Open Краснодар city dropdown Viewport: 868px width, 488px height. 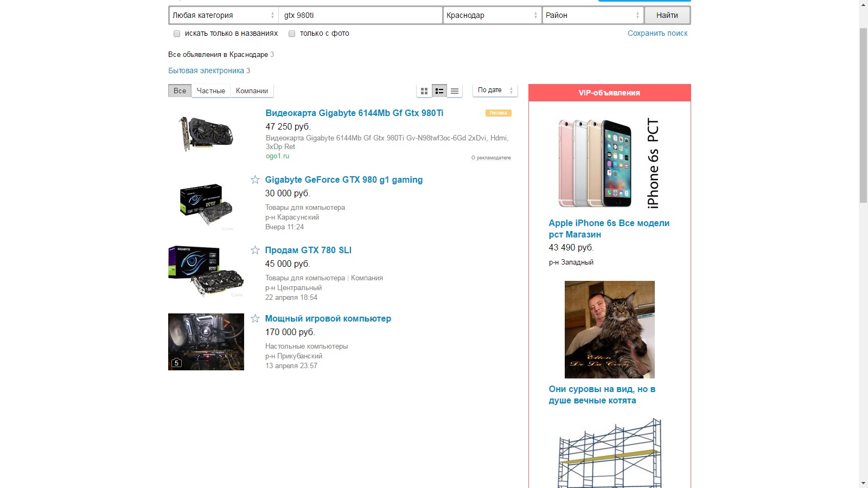[x=492, y=15]
